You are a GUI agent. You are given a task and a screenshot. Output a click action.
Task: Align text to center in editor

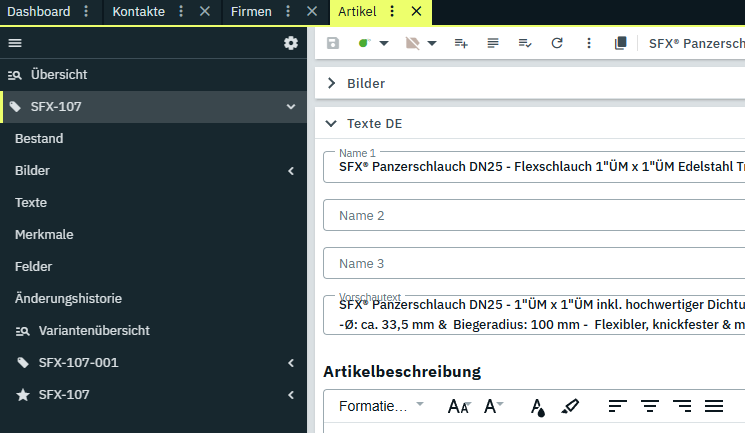(650, 406)
